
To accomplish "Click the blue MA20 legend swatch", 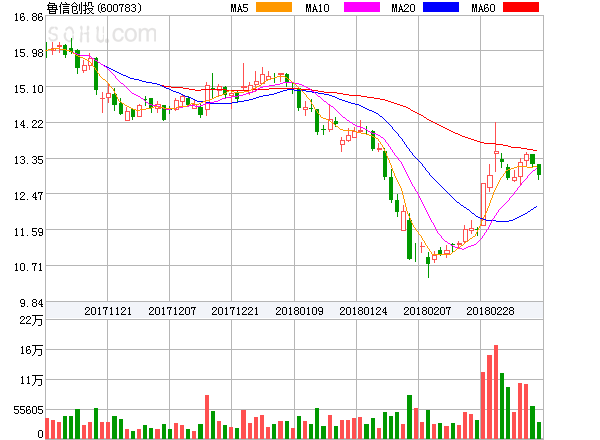I will (441, 7).
